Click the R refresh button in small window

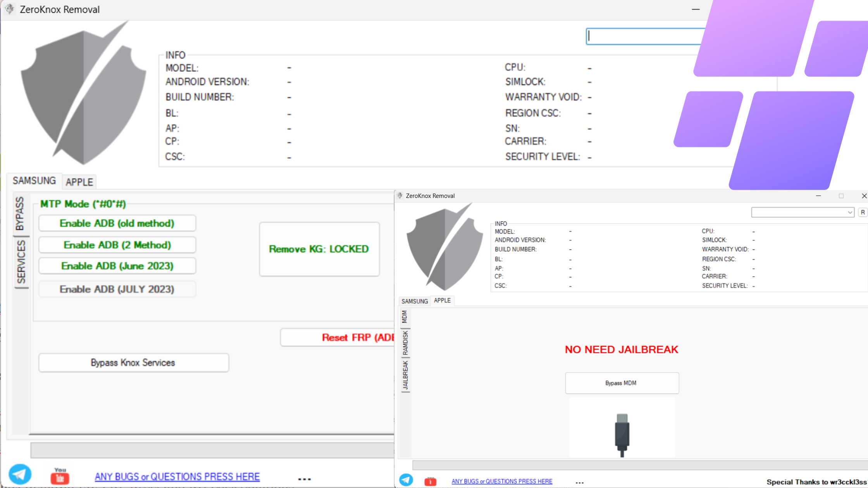(x=863, y=212)
